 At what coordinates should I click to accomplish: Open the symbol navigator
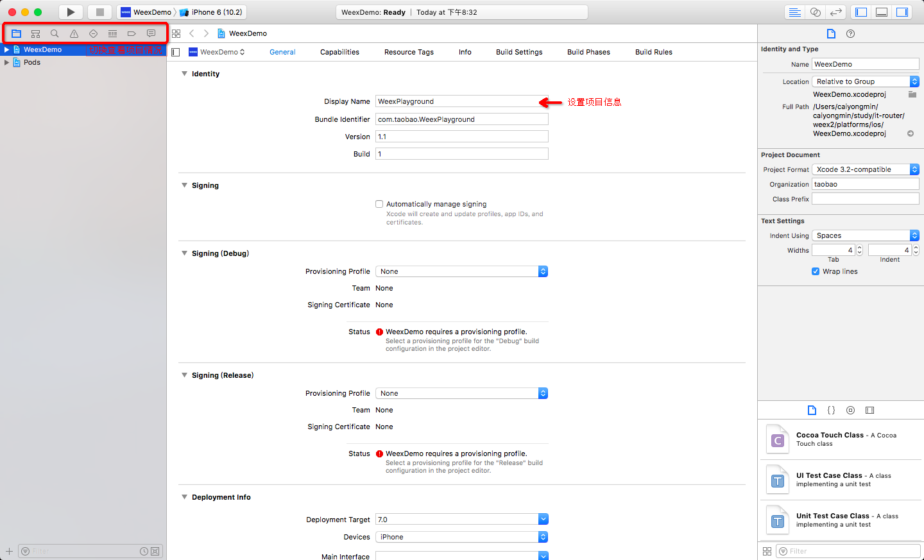click(x=36, y=33)
